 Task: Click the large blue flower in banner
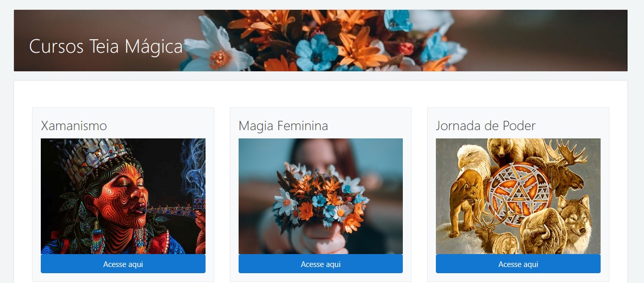click(316, 52)
